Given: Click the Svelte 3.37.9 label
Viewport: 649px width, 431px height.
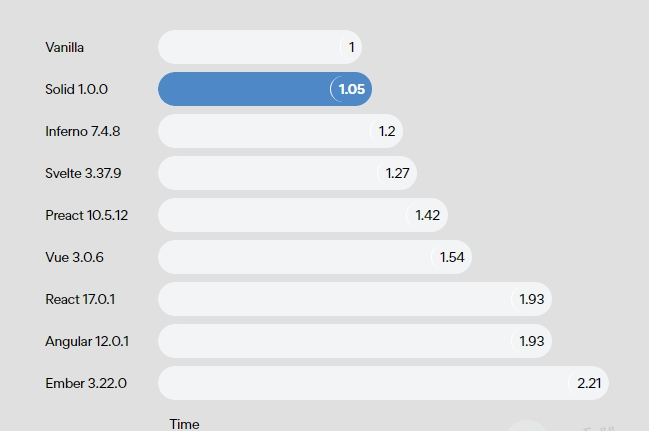Looking at the screenshot, I should 83,173.
